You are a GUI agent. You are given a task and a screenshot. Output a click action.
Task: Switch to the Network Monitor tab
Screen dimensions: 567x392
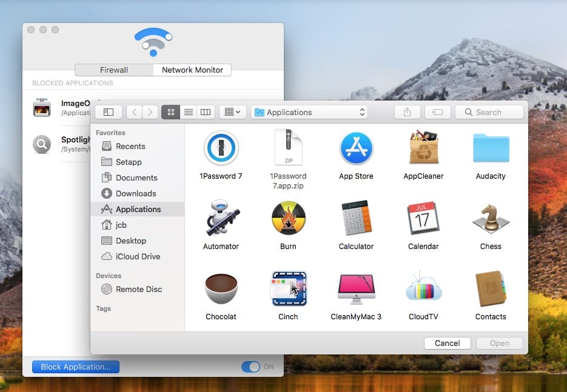coord(192,70)
